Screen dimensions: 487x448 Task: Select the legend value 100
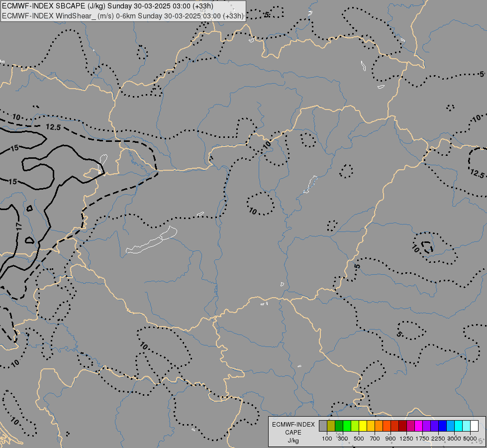[327, 439]
